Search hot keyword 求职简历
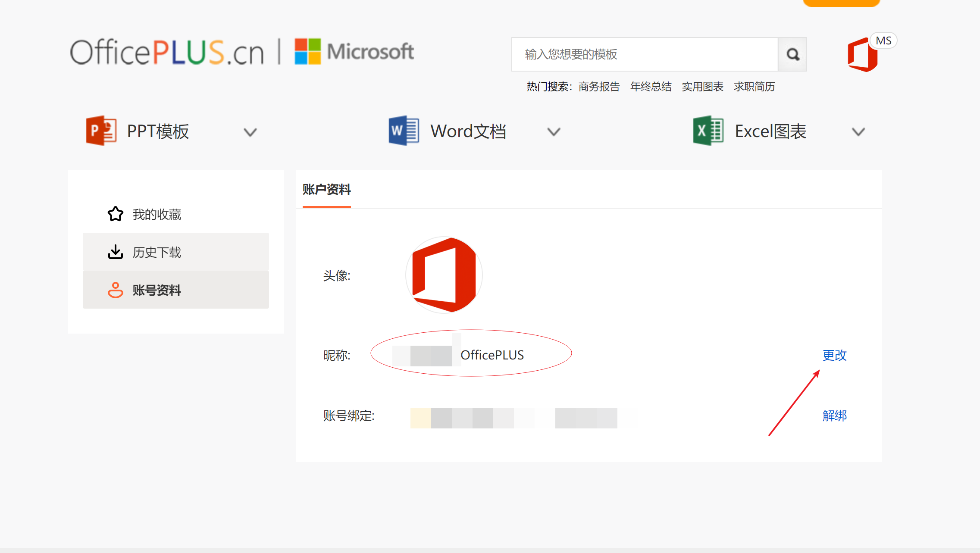 tap(755, 87)
